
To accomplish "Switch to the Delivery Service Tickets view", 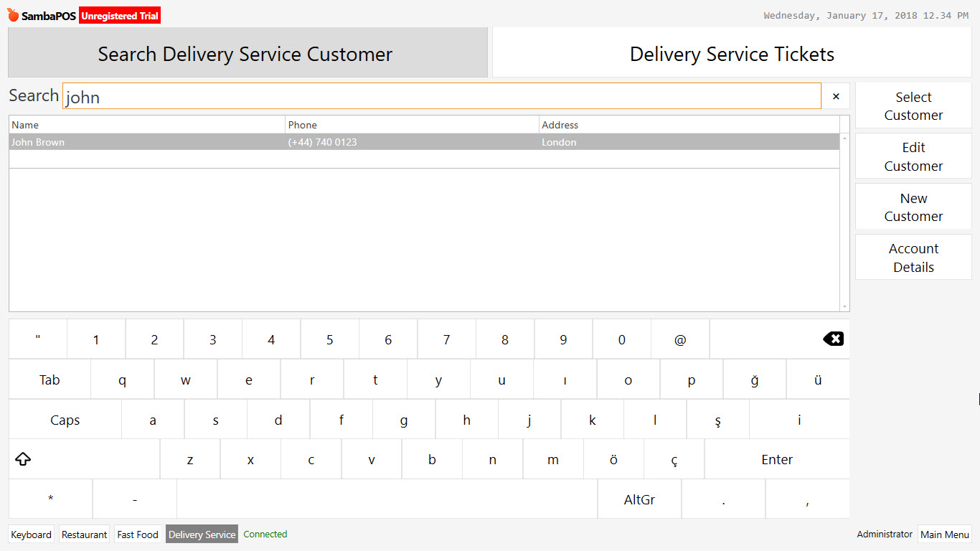I will coord(732,53).
